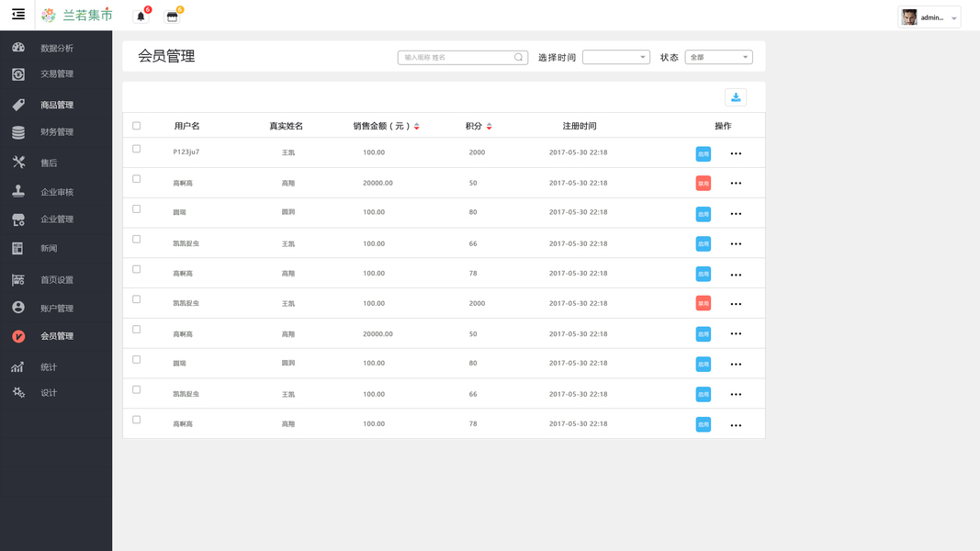Click the admin avatar picture
The image size is (980, 551).
pyautogui.click(x=909, y=17)
